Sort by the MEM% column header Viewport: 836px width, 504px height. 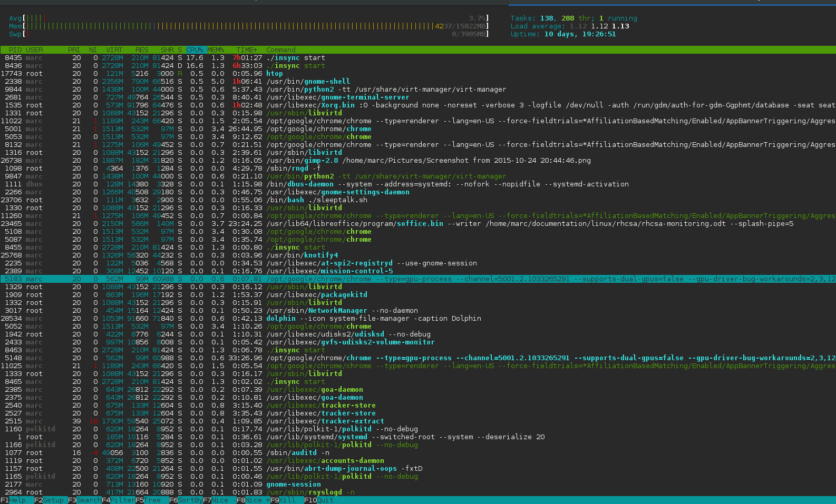coord(216,50)
